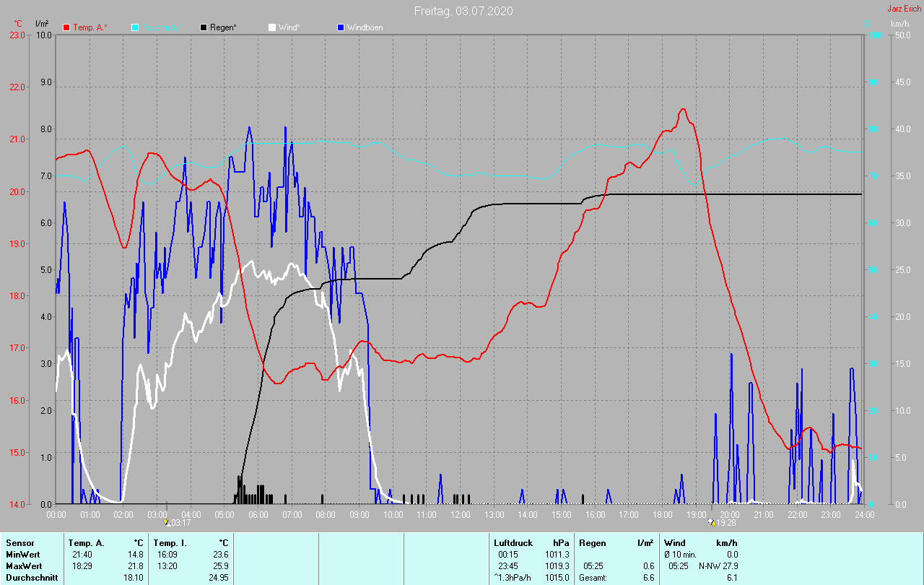Click the sunrise marker icon at 03:17

tap(165, 521)
